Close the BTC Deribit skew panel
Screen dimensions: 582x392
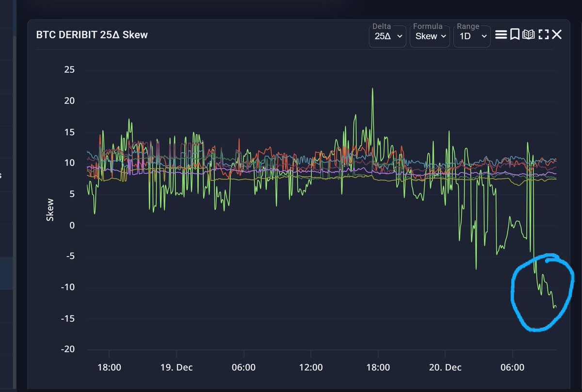tap(557, 35)
